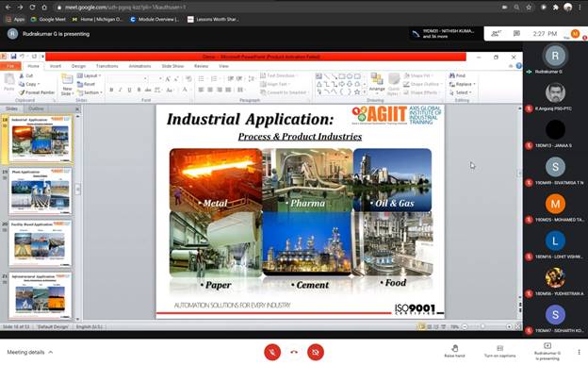Open Slide Show ribbon tab
This screenshot has width=588, height=365.
pos(172,66)
